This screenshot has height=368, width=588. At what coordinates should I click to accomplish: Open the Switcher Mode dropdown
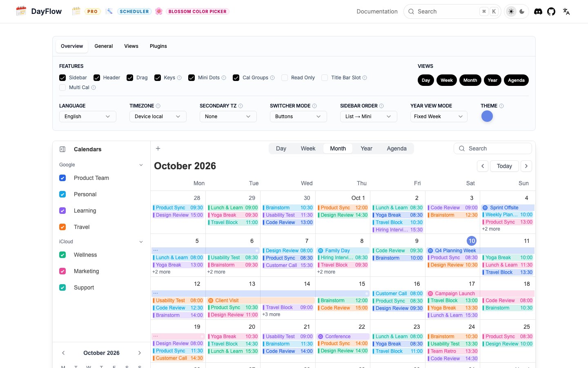(298, 117)
